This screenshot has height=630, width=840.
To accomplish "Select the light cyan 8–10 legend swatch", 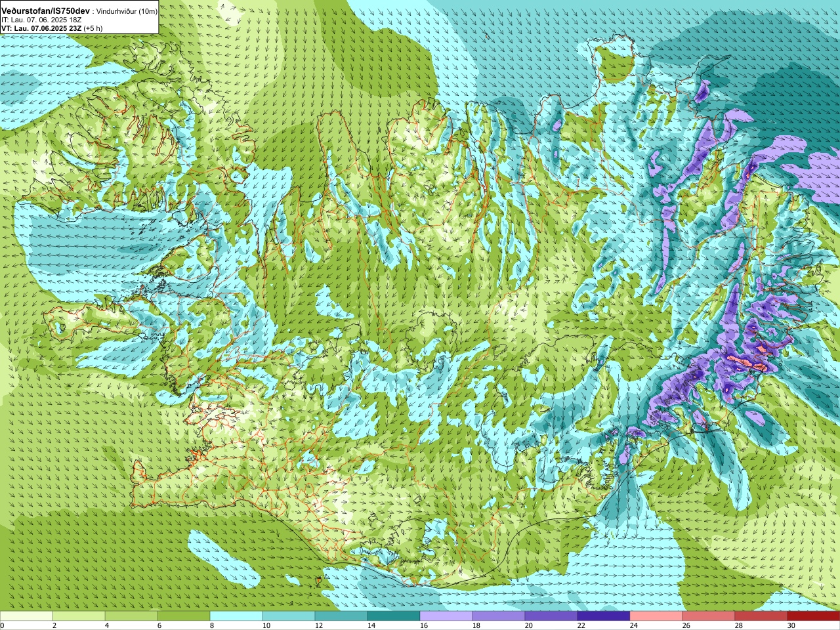I will (236, 616).
